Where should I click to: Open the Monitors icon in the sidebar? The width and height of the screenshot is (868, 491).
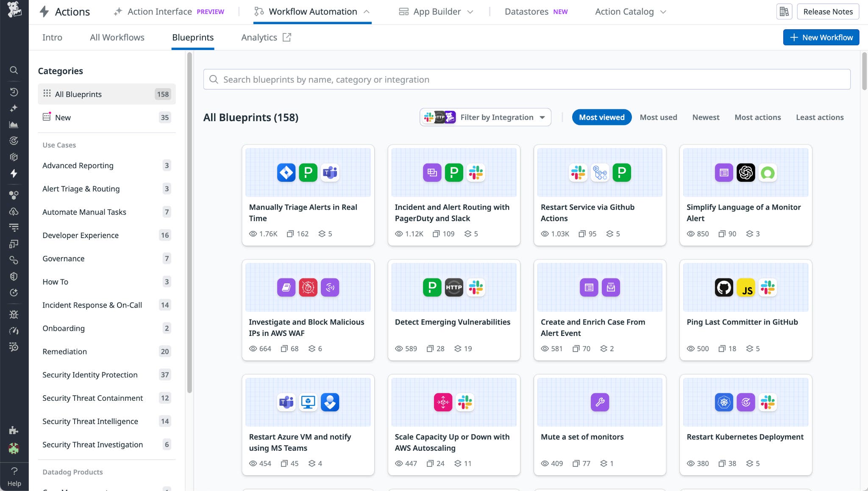coord(14,141)
